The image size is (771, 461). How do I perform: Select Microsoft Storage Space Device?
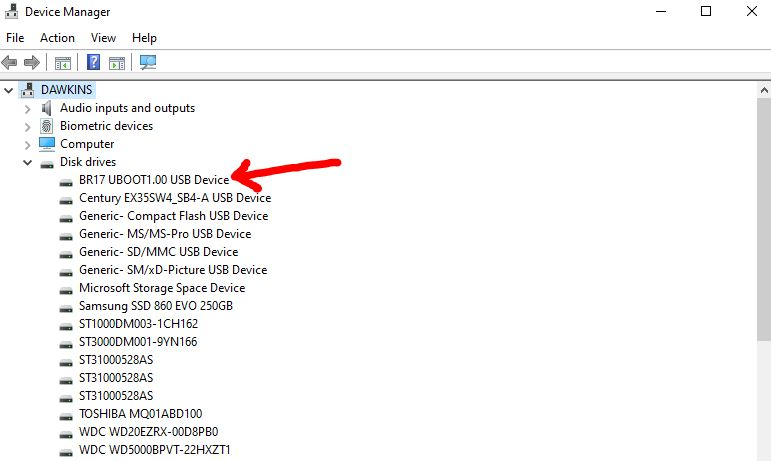click(x=162, y=288)
